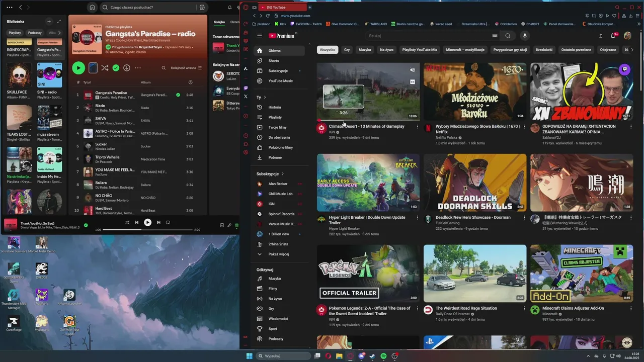The image size is (644, 362).
Task: Open YouTube create upload icon
Action: pyautogui.click(x=600, y=36)
